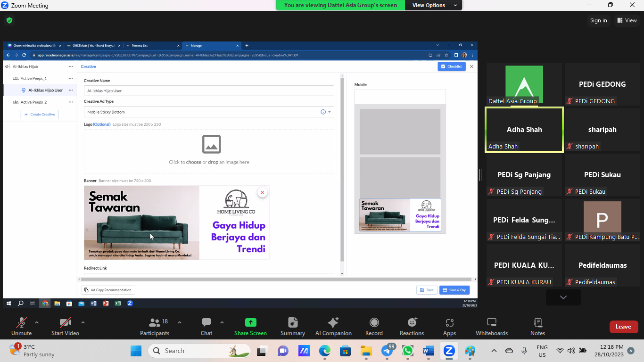The image size is (644, 362).
Task: Open Zoom Apps
Action: pyautogui.click(x=449, y=326)
